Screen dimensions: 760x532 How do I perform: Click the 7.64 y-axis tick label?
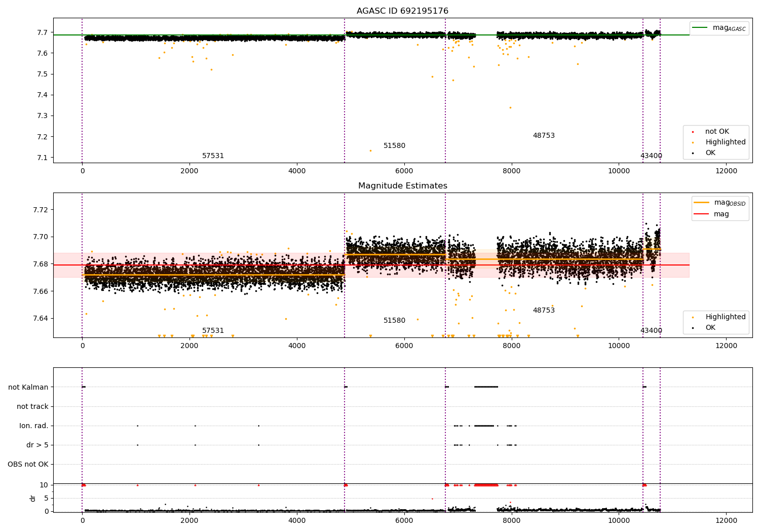click(41, 318)
